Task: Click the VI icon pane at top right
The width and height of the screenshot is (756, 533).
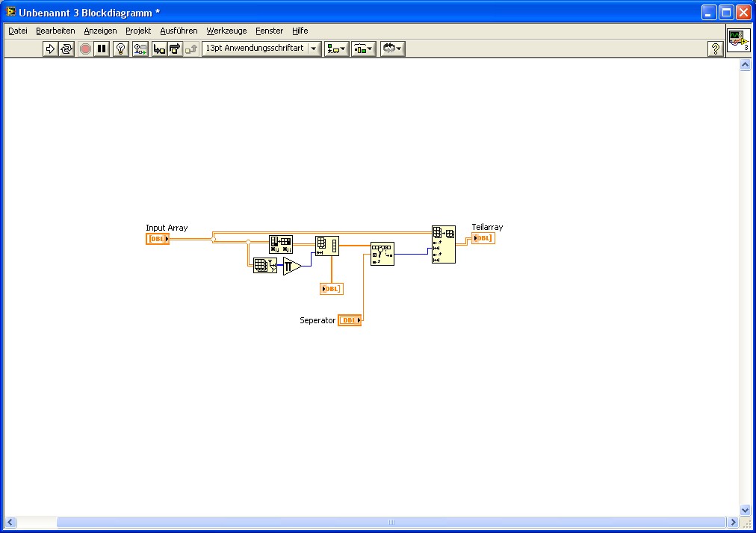Action: (x=739, y=40)
